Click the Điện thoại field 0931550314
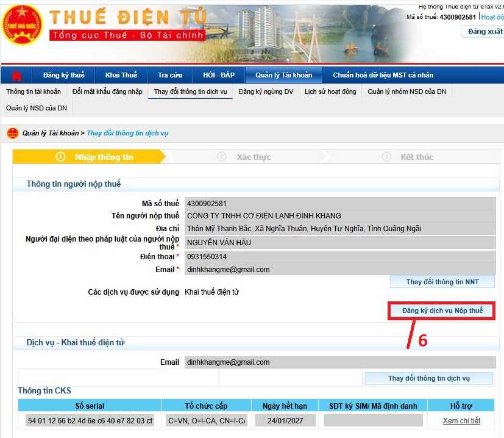 pos(340,257)
